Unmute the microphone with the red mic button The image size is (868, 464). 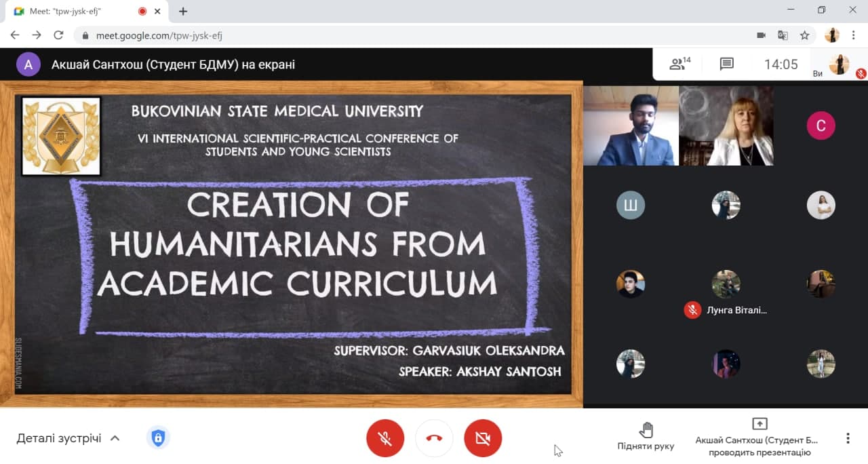click(385, 438)
